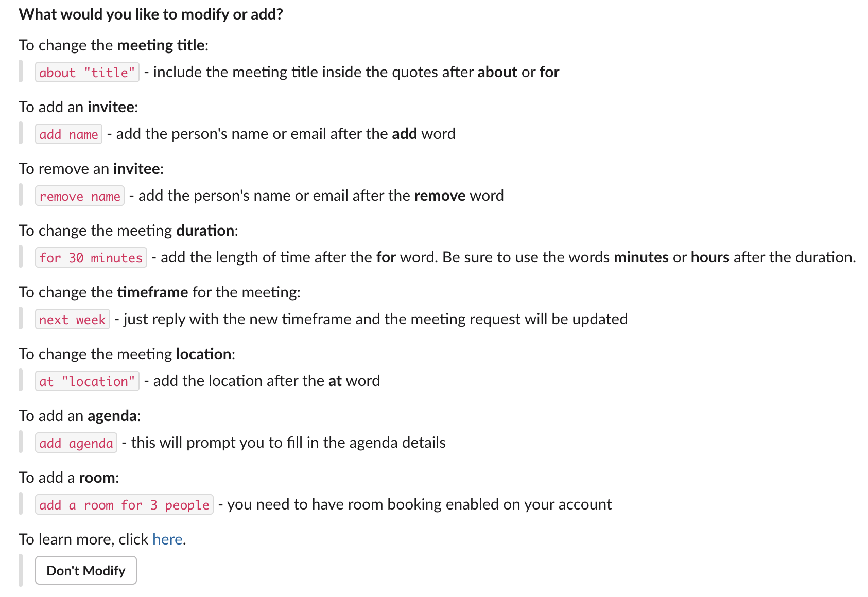Click the "remove name" code snippet
The image size is (868, 597).
click(x=80, y=196)
